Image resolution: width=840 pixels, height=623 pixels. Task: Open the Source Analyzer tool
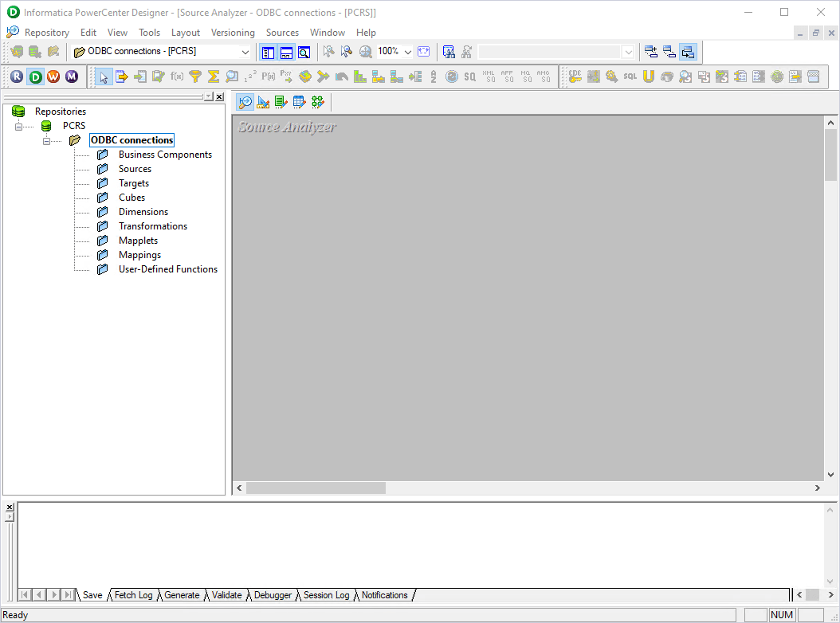coord(245,102)
